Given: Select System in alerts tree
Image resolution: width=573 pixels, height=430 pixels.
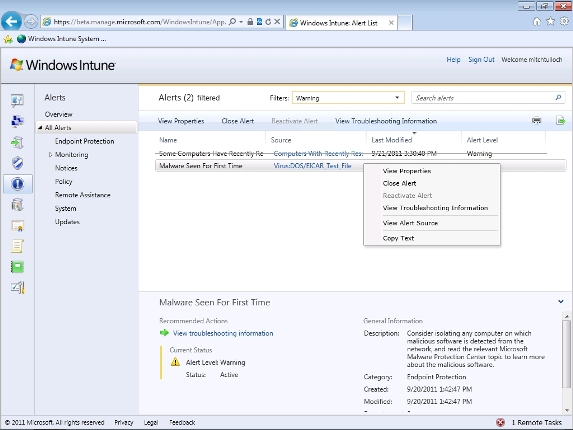Looking at the screenshot, I should [x=65, y=208].
